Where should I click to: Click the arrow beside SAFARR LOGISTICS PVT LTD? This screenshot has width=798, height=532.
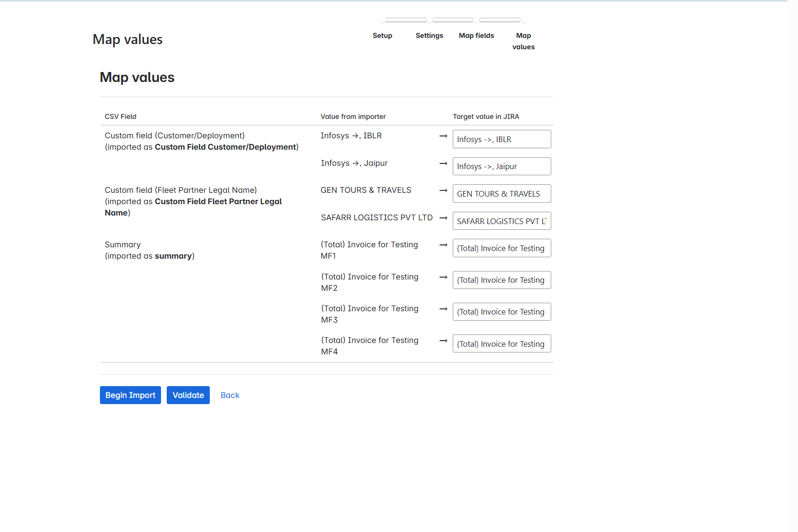click(x=443, y=218)
